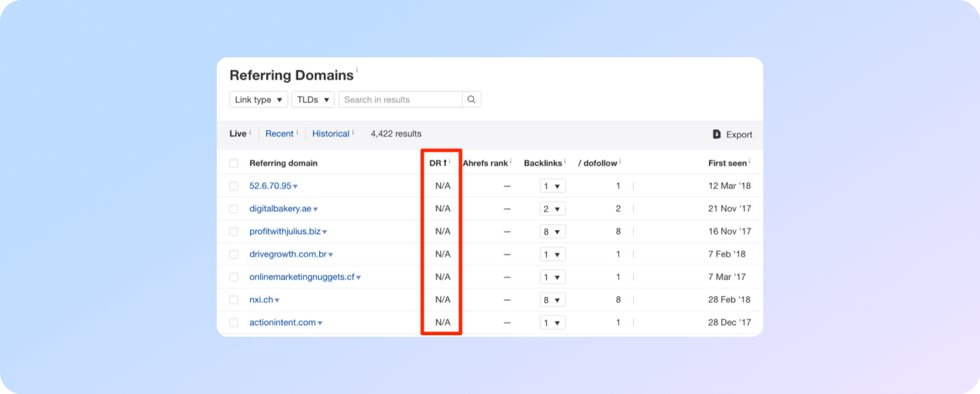Sort by Referring domain column header
The height and width of the screenshot is (394, 980).
click(283, 163)
